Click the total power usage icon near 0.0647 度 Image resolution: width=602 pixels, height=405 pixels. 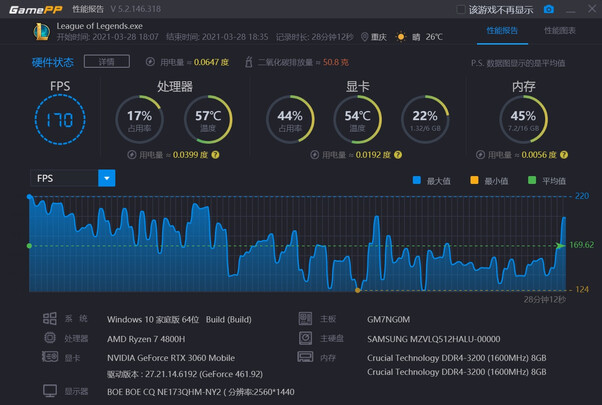point(150,62)
